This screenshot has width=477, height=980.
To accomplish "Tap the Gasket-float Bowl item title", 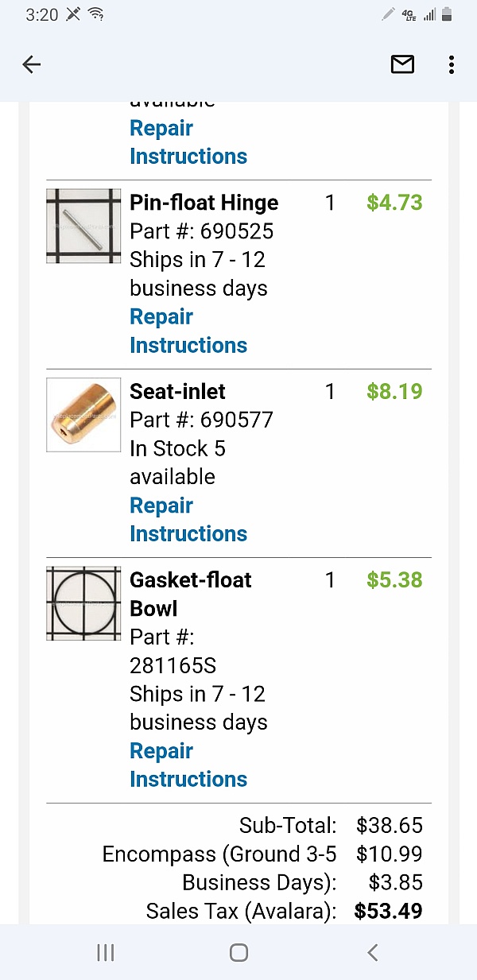I will (191, 595).
